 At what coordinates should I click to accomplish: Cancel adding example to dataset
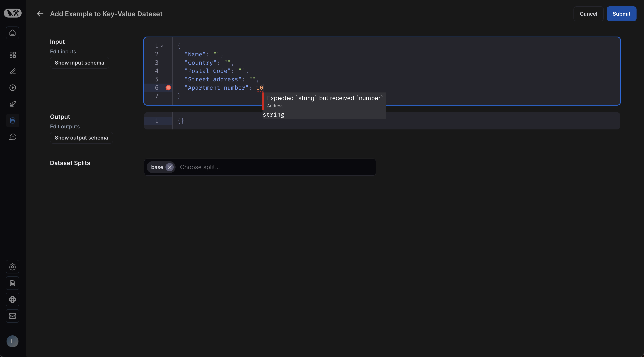589,14
